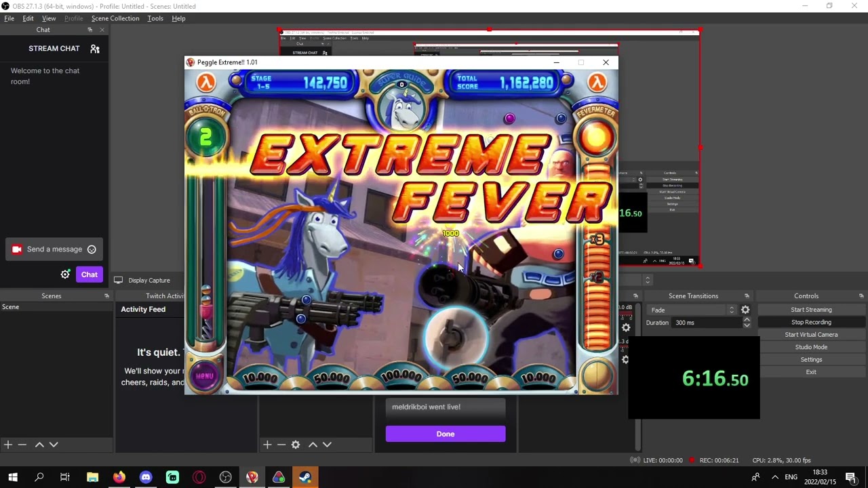Screen dimensions: 868x488
Task: Open the Fade transition dropdown
Action: pos(690,310)
